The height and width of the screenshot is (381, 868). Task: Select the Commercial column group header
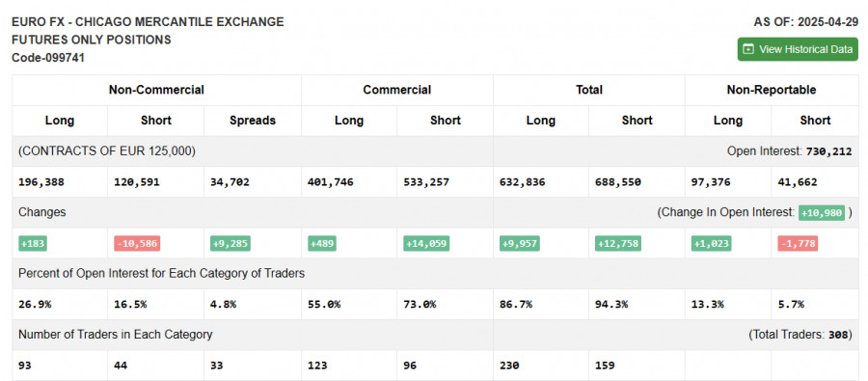point(397,90)
